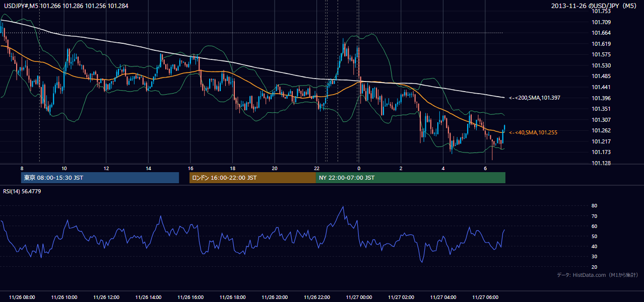
Task: Click price level 101.575 on the axis
Action: point(601,54)
